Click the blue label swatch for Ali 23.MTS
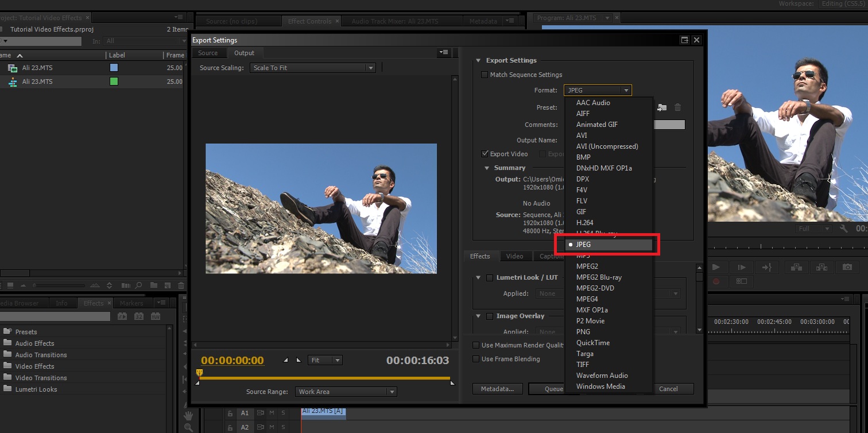Viewport: 868px width, 433px height. pyautogui.click(x=114, y=68)
